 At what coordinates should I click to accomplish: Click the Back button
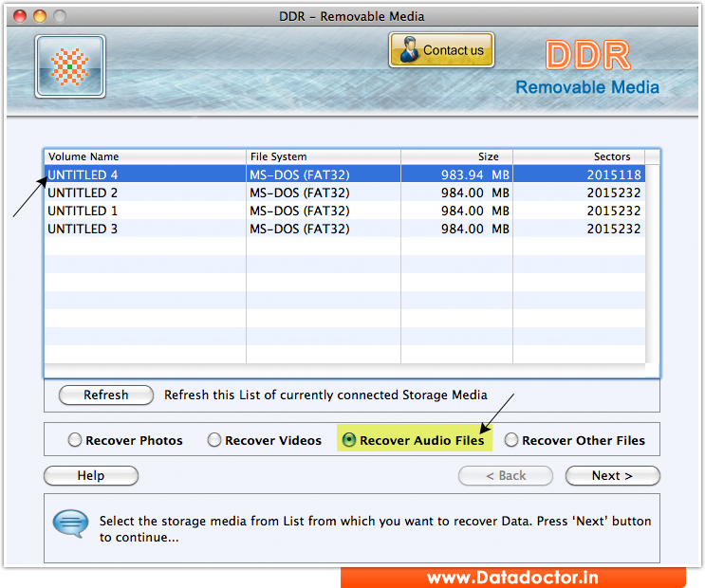(x=506, y=475)
